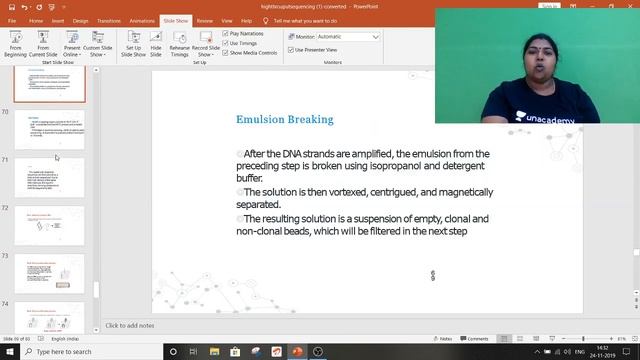This screenshot has height=360, width=640.
Task: Click the Comments button in status bar
Action: (x=474, y=339)
